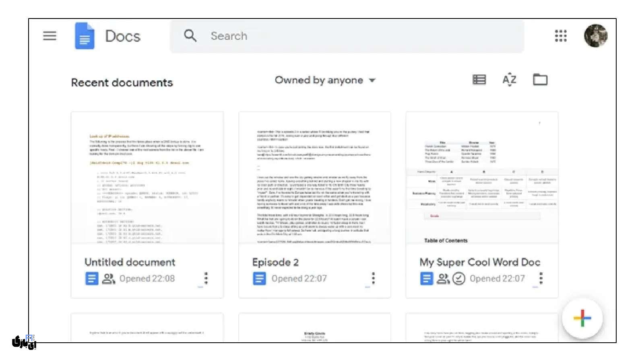The width and height of the screenshot is (644, 362).
Task: Open the Google apps grid
Action: click(x=561, y=36)
